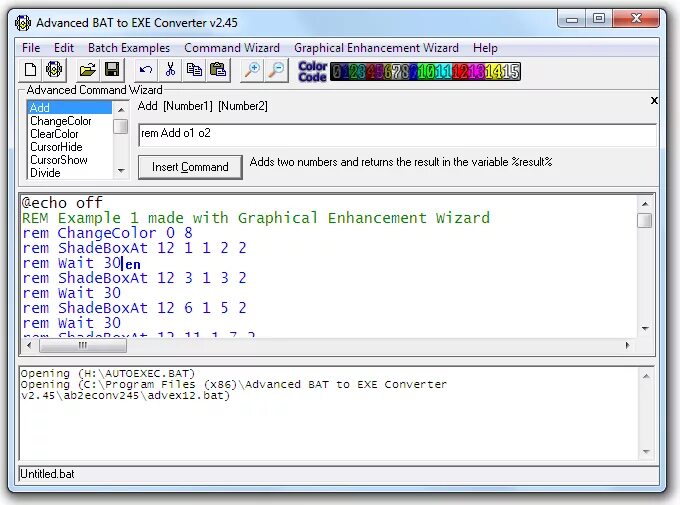
Task: Open the File menu
Action: click(x=31, y=48)
